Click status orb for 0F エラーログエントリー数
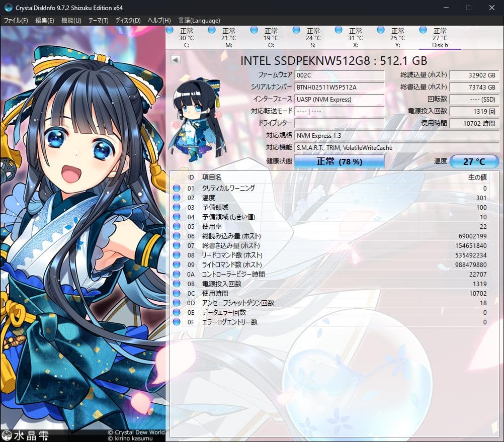Screen dimensions: 504x442 177,322
